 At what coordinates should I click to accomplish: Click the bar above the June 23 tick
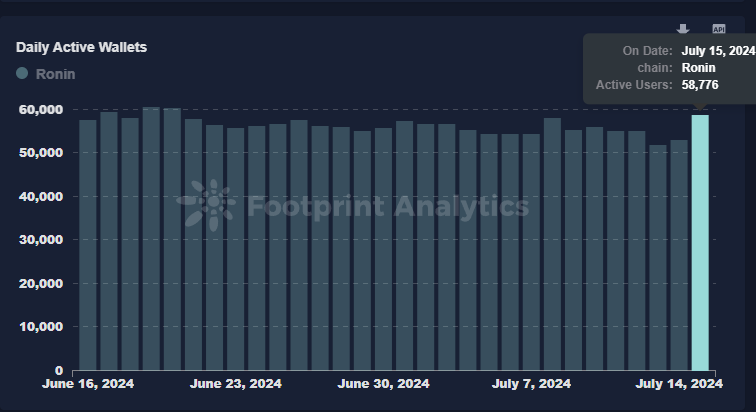coord(236,249)
